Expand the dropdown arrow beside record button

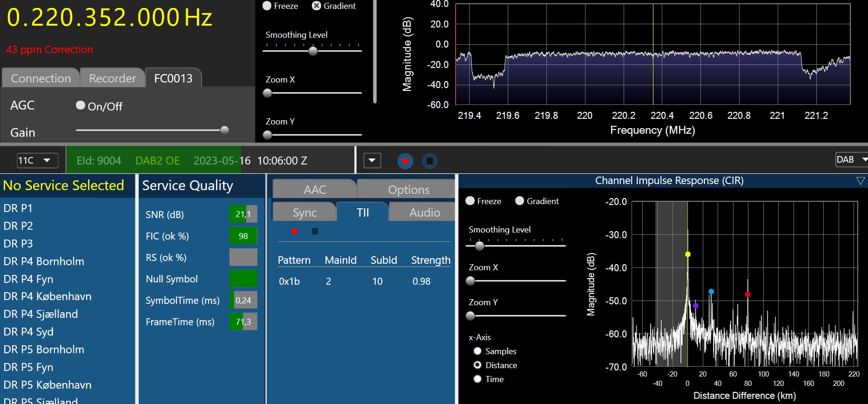(372, 161)
